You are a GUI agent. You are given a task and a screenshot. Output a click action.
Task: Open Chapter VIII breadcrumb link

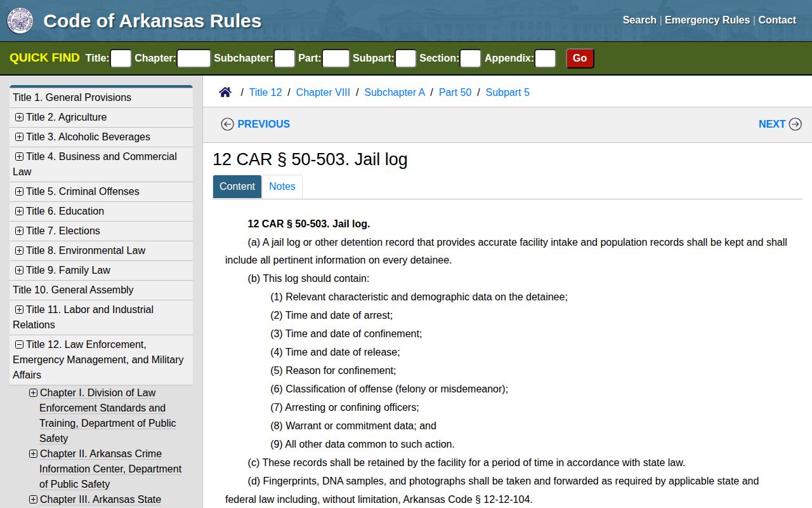click(x=323, y=92)
